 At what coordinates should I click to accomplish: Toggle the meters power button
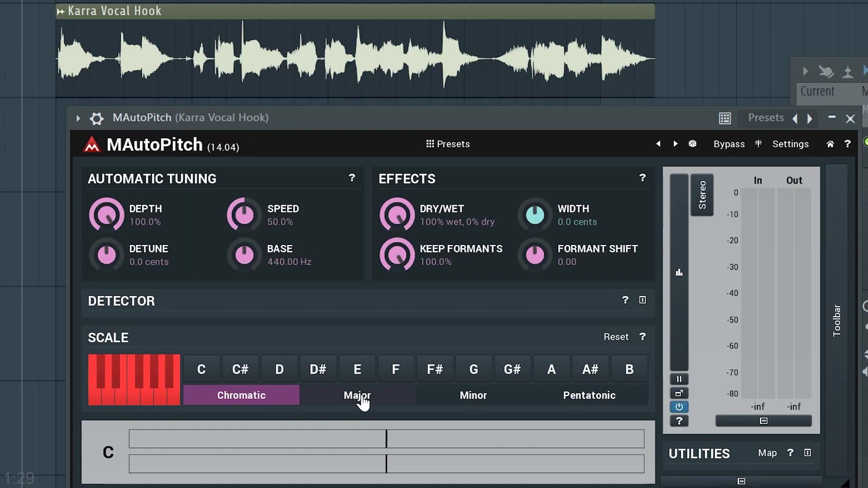[679, 407]
